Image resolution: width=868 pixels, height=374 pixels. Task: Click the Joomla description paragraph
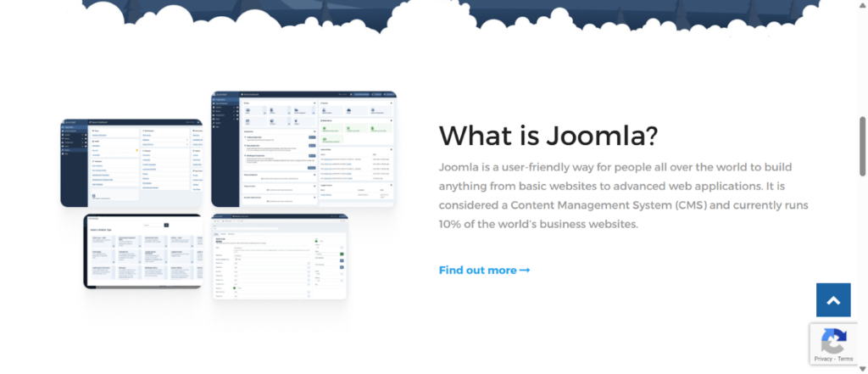[x=623, y=196]
